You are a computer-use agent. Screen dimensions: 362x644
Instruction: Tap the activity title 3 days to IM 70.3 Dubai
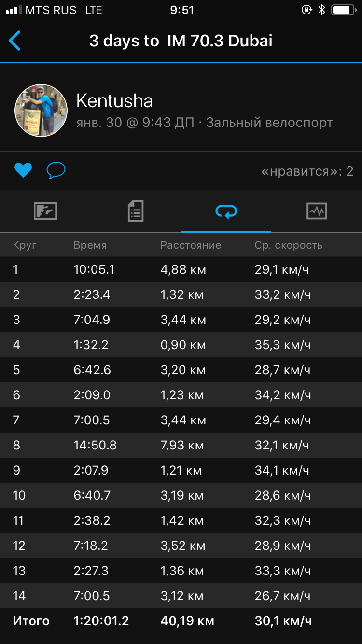pyautogui.click(x=181, y=41)
